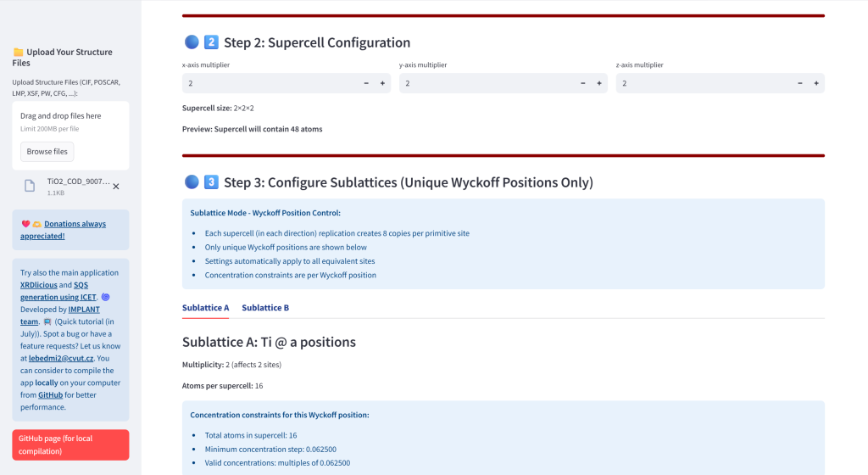Decrease the y-axis multiplier with minus

point(583,83)
